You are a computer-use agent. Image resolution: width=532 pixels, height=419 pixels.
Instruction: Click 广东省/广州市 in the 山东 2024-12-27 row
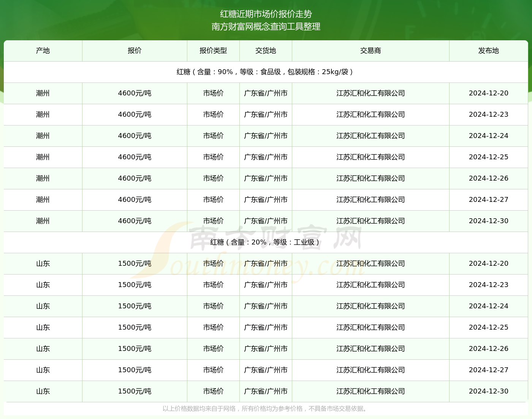[x=266, y=370]
